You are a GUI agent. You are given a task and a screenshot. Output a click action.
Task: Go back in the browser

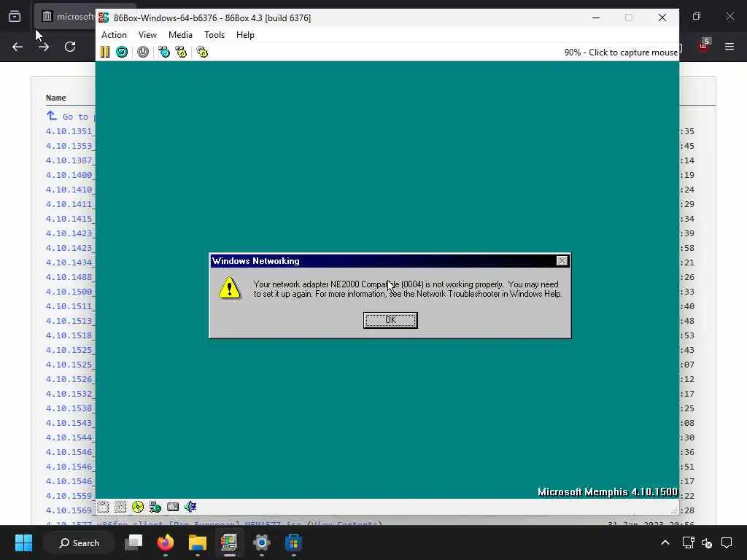coord(18,47)
